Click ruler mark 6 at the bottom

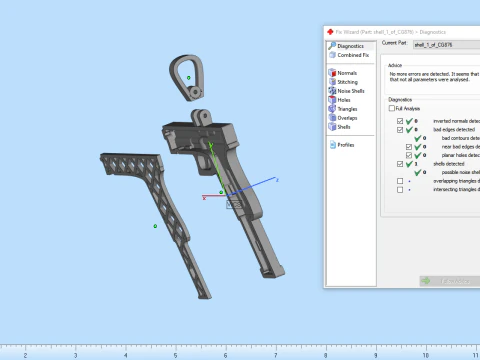(x=225, y=356)
